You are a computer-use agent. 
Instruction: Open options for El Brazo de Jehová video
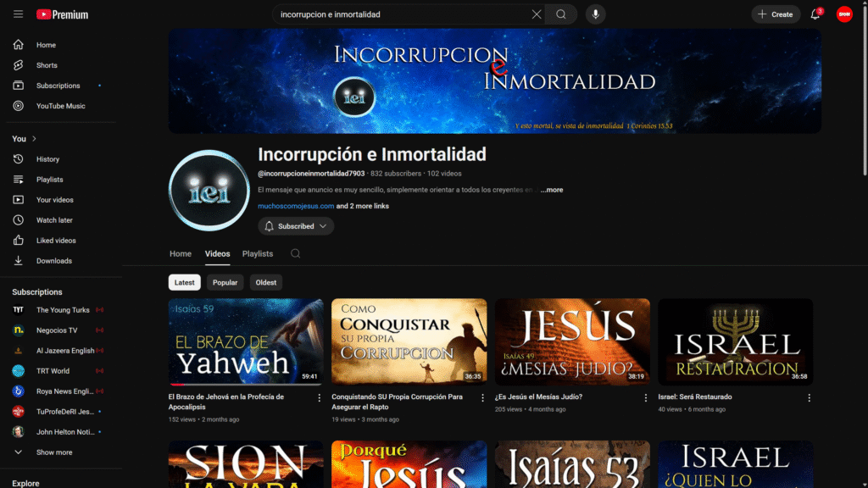click(319, 398)
